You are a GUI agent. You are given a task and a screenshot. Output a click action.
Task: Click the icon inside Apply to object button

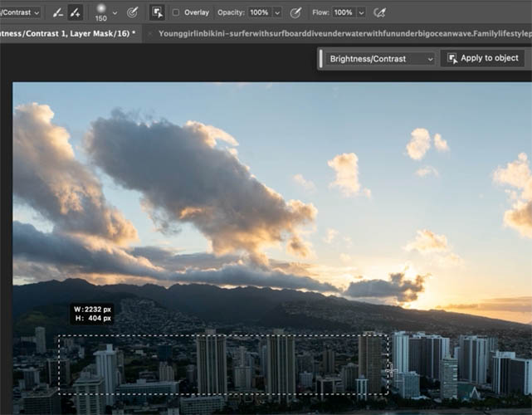click(452, 58)
